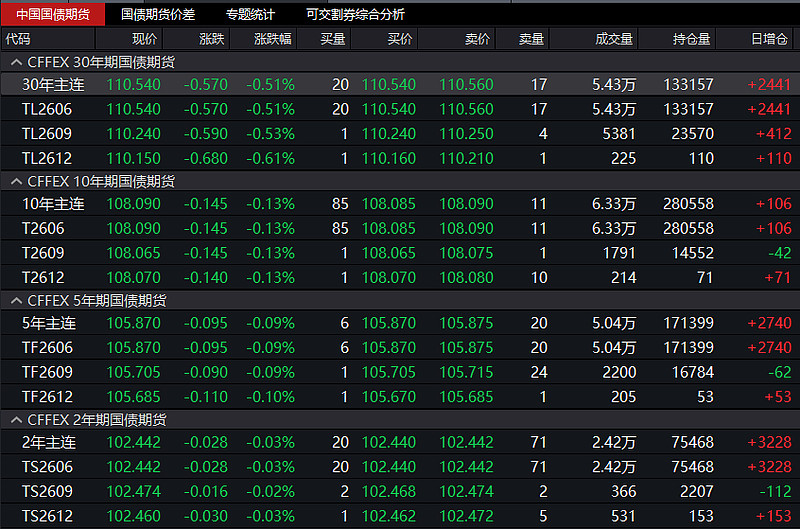
Task: Select the TL2606 contract row
Action: pyautogui.click(x=400, y=109)
